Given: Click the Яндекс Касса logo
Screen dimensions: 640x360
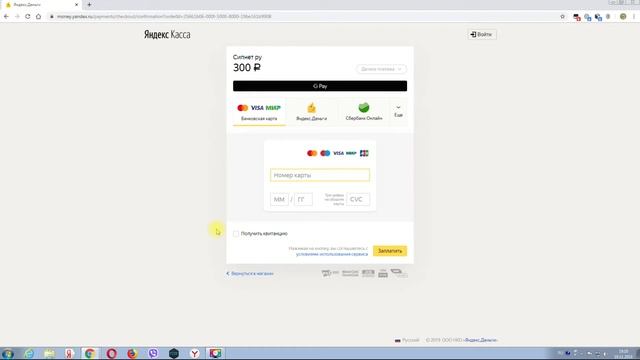Looking at the screenshot, I should pos(167,35).
